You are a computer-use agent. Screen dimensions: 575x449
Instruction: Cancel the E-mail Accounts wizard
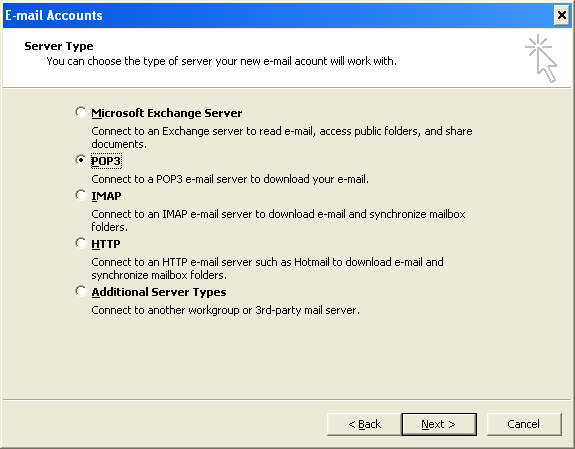[524, 424]
